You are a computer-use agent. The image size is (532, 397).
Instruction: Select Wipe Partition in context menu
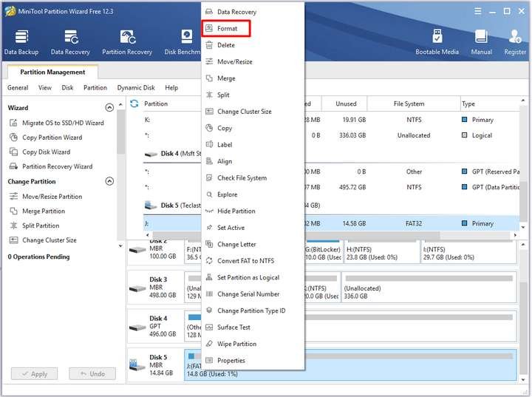(x=236, y=344)
